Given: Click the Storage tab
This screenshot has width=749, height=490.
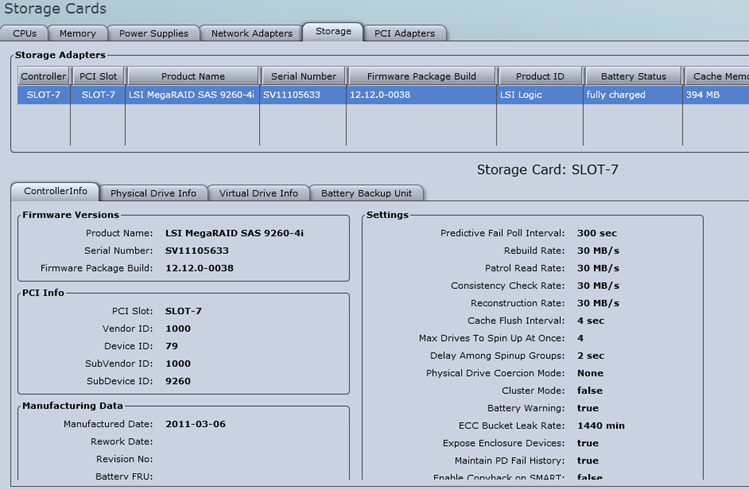Looking at the screenshot, I should click(333, 32).
